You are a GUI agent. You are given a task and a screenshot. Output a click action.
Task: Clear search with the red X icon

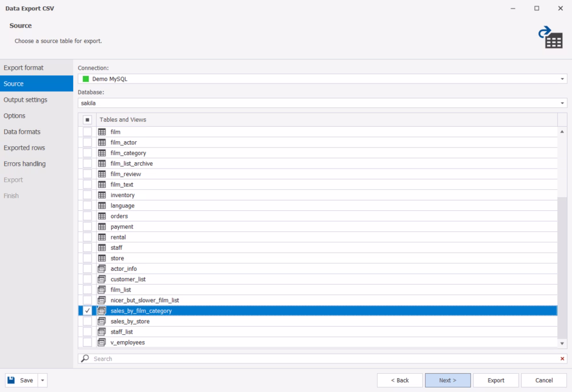[562, 359]
